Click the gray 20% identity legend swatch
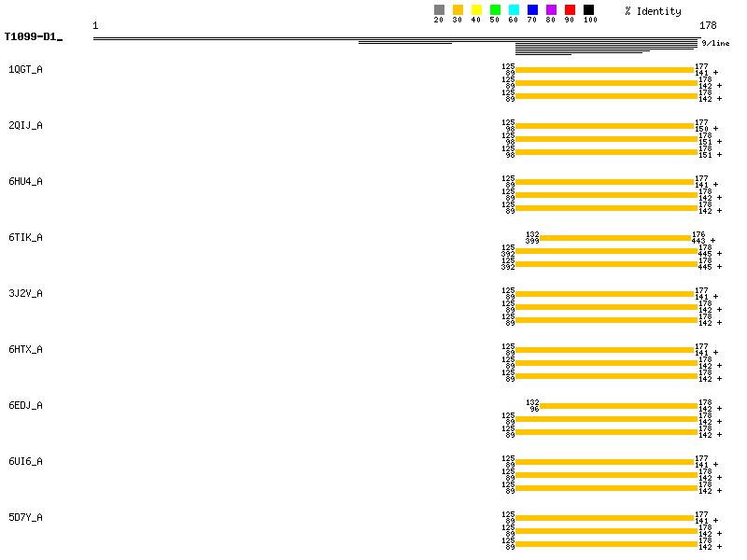 click(x=439, y=9)
